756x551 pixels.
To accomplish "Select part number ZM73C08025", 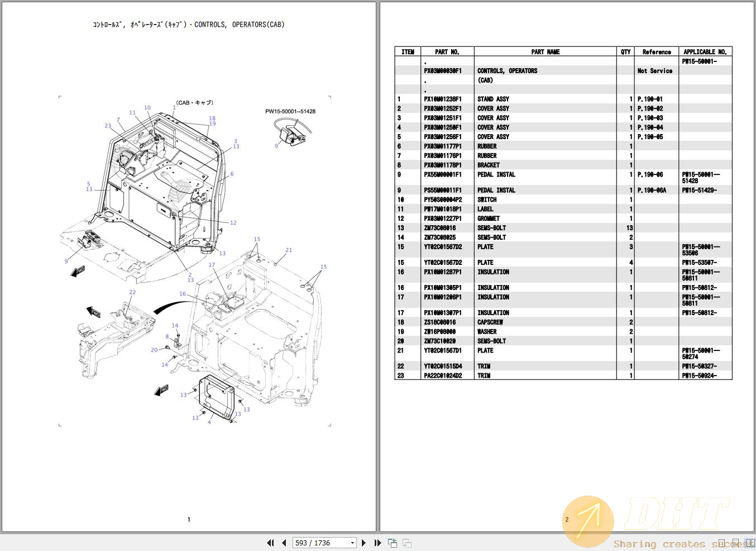I will tap(440, 237).
